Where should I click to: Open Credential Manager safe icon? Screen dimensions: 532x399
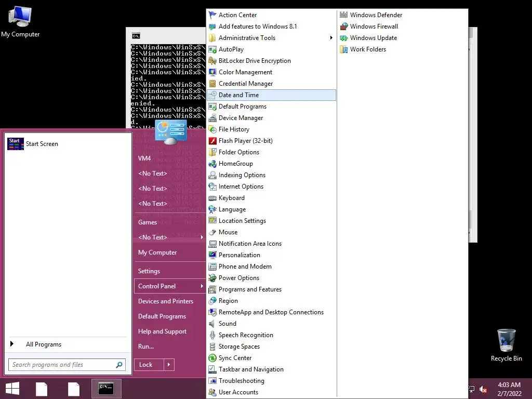click(212, 84)
